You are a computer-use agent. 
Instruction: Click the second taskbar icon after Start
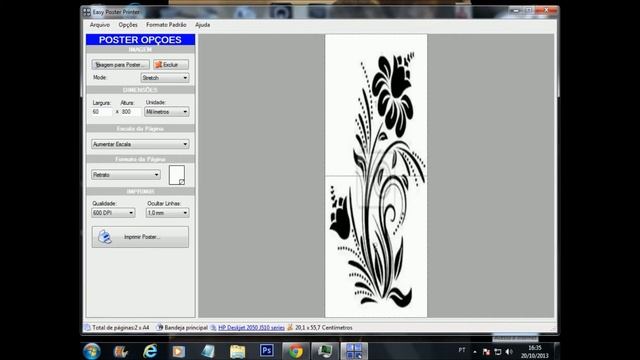tap(121, 351)
